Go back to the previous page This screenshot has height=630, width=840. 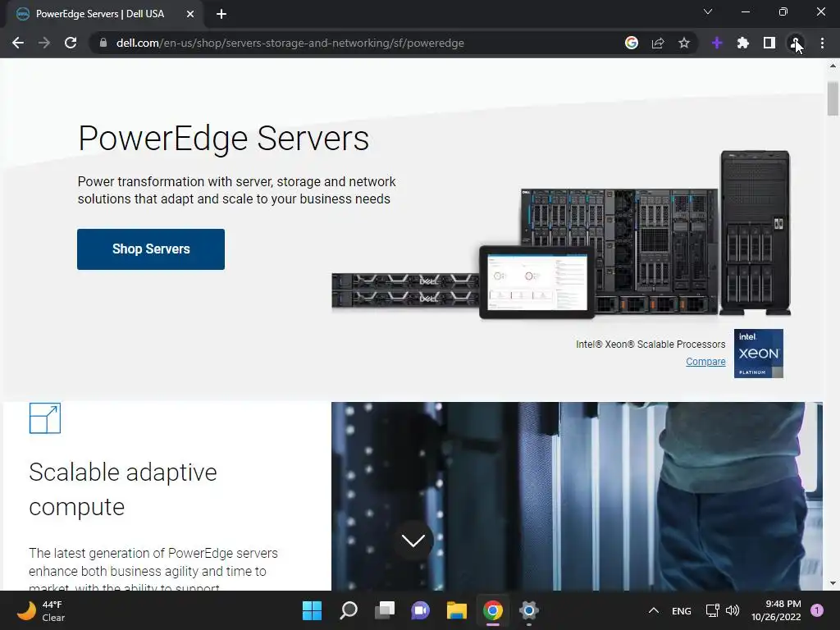click(x=18, y=43)
